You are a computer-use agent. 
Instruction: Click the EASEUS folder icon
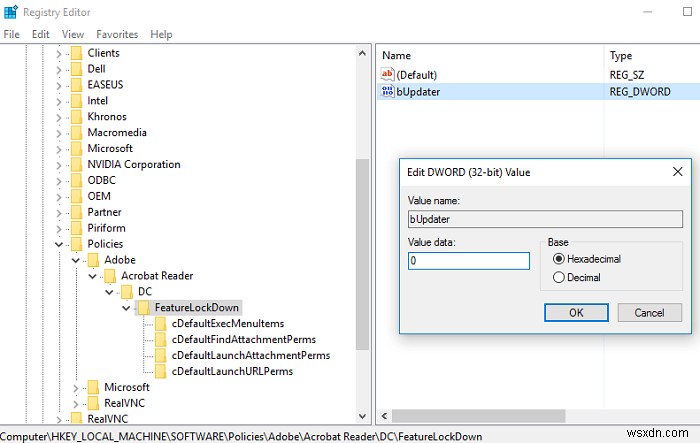[x=77, y=85]
